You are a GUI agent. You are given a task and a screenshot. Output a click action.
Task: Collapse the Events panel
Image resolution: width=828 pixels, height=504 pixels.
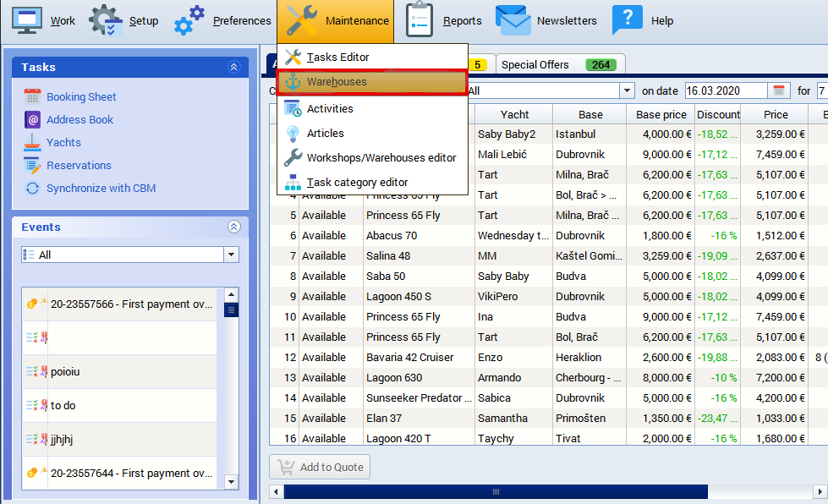coord(234,227)
